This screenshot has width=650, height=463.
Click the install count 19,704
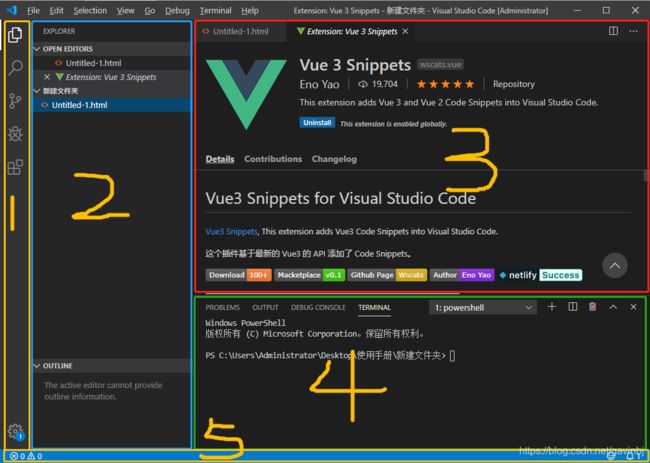tap(378, 84)
